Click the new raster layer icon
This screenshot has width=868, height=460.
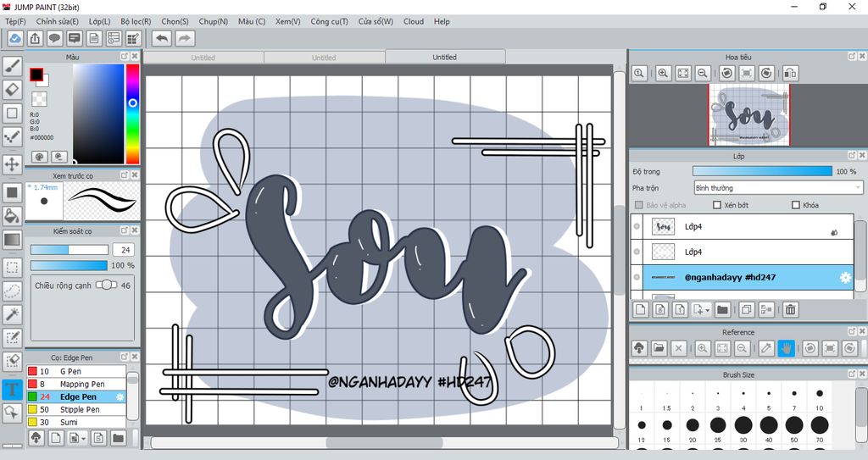(641, 310)
